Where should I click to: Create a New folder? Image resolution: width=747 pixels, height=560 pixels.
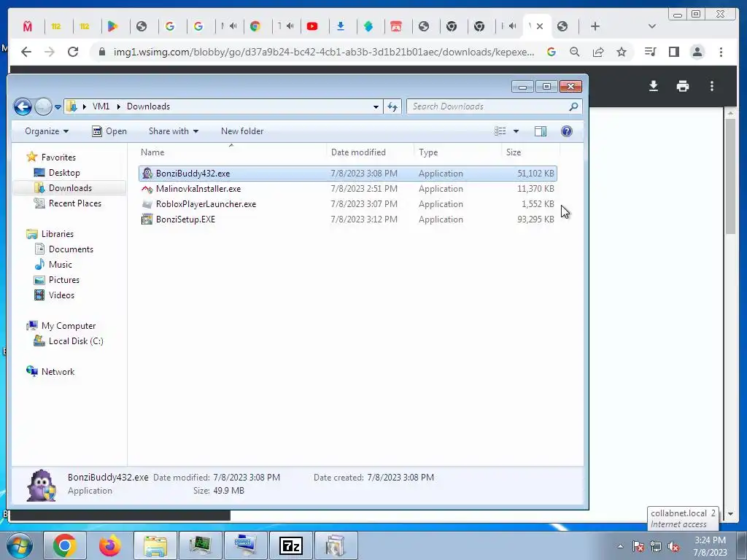click(242, 131)
